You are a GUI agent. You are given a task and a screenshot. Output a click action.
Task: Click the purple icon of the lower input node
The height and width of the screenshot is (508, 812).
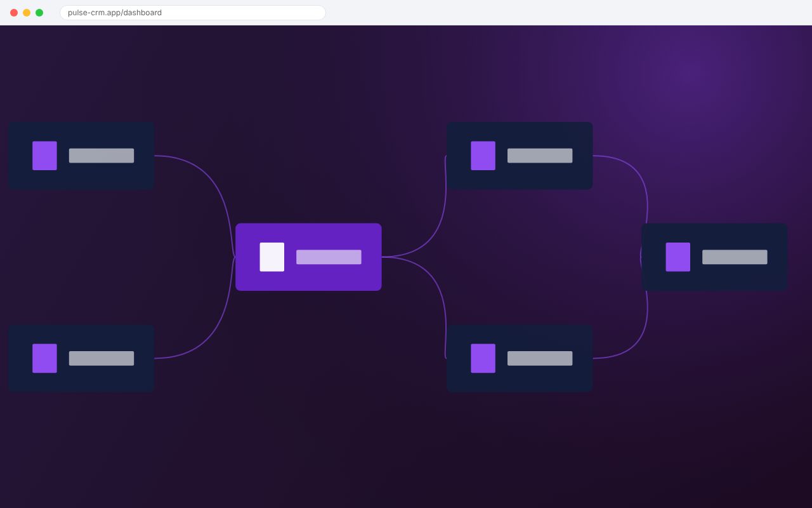pyautogui.click(x=44, y=358)
